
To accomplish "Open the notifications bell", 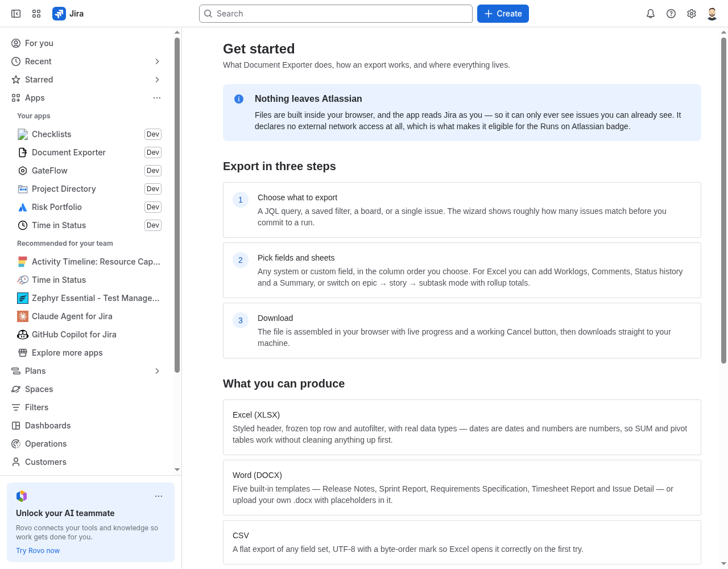I will coord(651,14).
